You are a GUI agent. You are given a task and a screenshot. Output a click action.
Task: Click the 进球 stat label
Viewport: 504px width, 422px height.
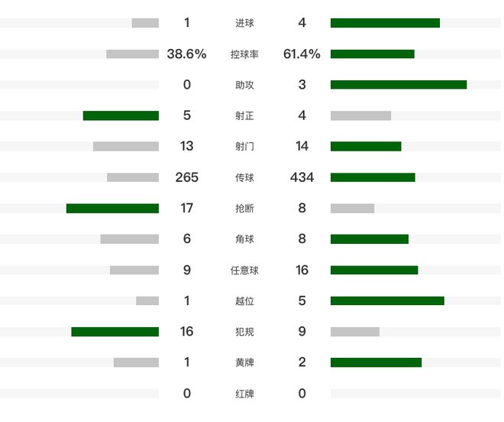point(244,23)
